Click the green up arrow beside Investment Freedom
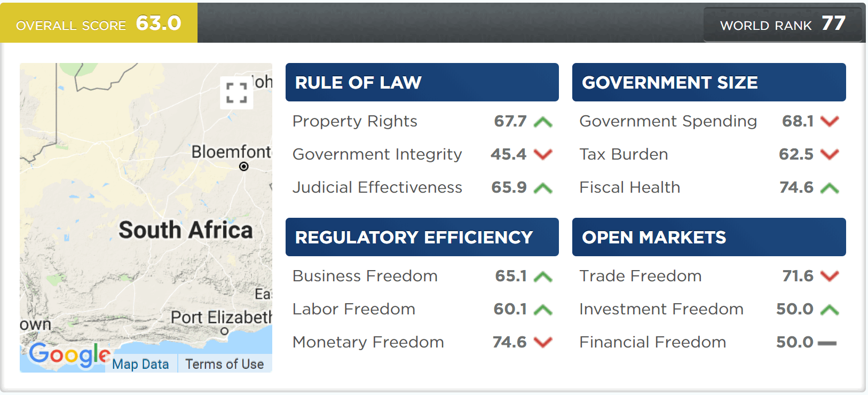Viewport: 868px width, 395px height. pyautogui.click(x=830, y=309)
